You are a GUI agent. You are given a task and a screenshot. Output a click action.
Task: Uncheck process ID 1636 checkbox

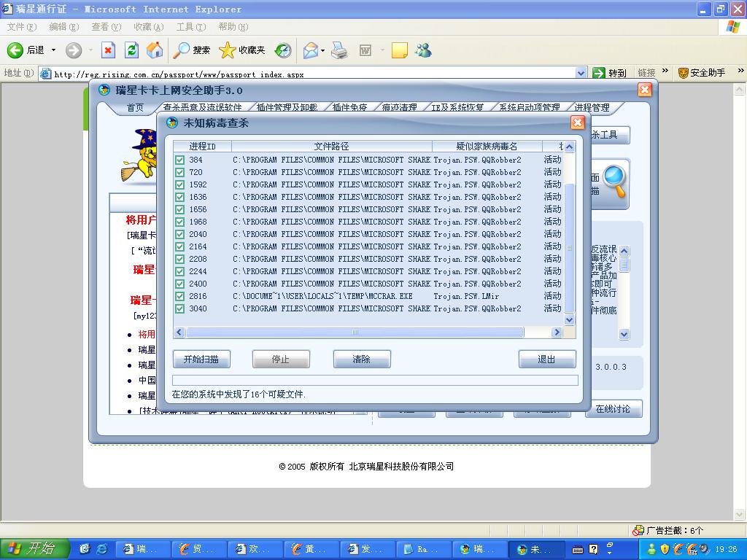click(x=179, y=197)
